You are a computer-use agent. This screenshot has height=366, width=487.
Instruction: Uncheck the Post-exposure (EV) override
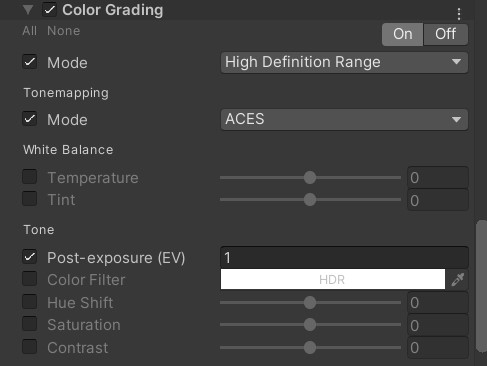(x=30, y=257)
